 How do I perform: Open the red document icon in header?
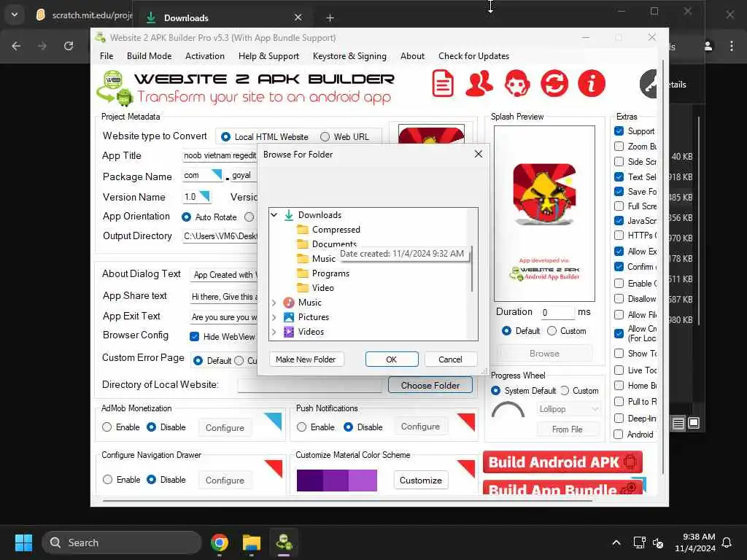click(443, 83)
